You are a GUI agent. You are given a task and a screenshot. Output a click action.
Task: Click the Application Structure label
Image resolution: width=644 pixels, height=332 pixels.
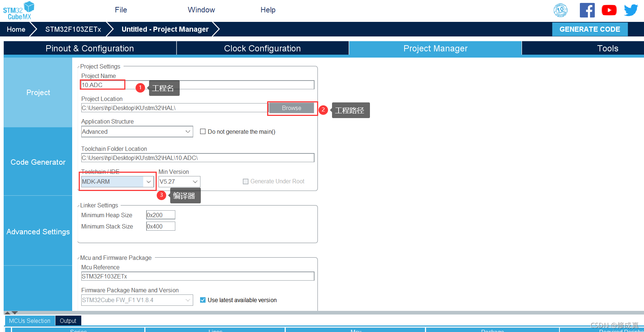point(108,121)
